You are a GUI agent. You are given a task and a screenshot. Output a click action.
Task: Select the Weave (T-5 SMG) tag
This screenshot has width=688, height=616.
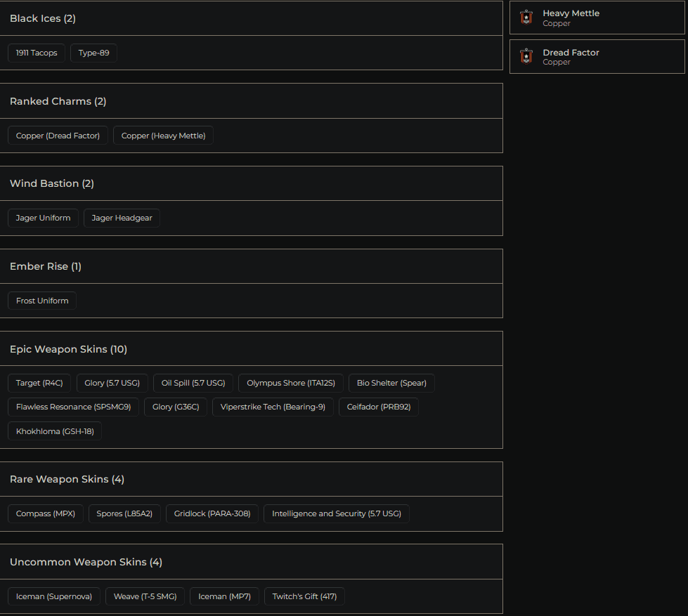[x=145, y=596]
